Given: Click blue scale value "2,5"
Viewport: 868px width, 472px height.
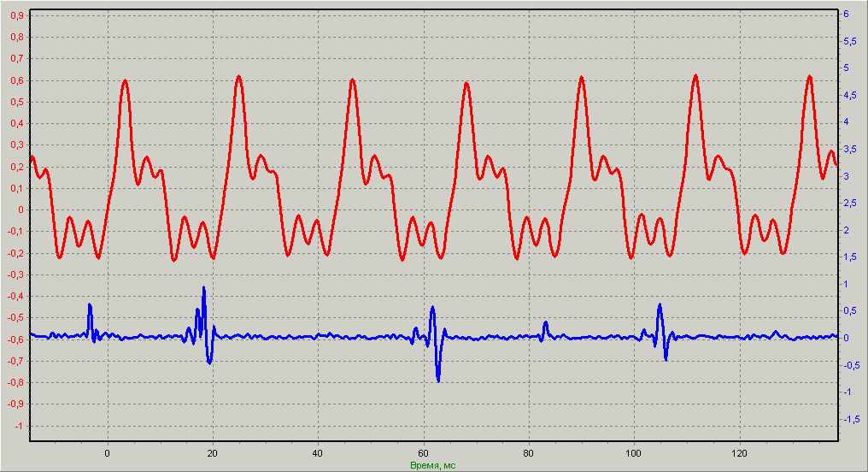Looking at the screenshot, I should pos(850,204).
